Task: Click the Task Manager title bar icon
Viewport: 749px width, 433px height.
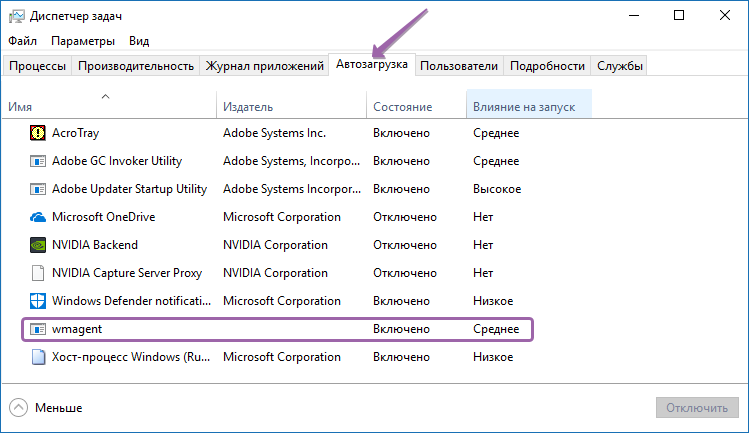Action: coord(17,16)
